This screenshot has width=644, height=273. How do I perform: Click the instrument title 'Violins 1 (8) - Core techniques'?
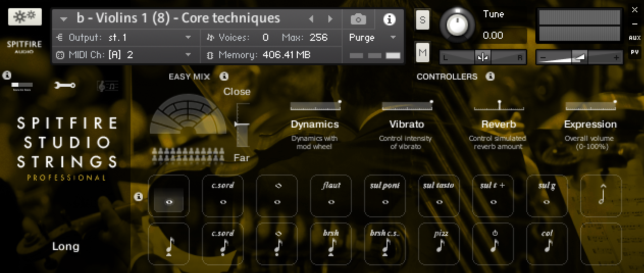point(178,18)
